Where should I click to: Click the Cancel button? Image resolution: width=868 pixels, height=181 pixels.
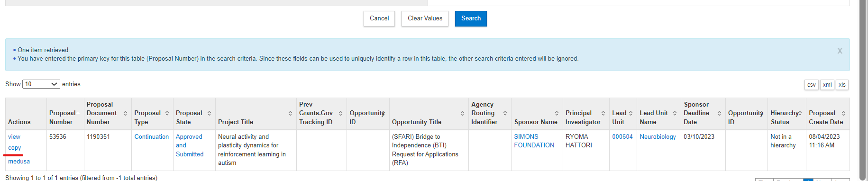pos(379,18)
